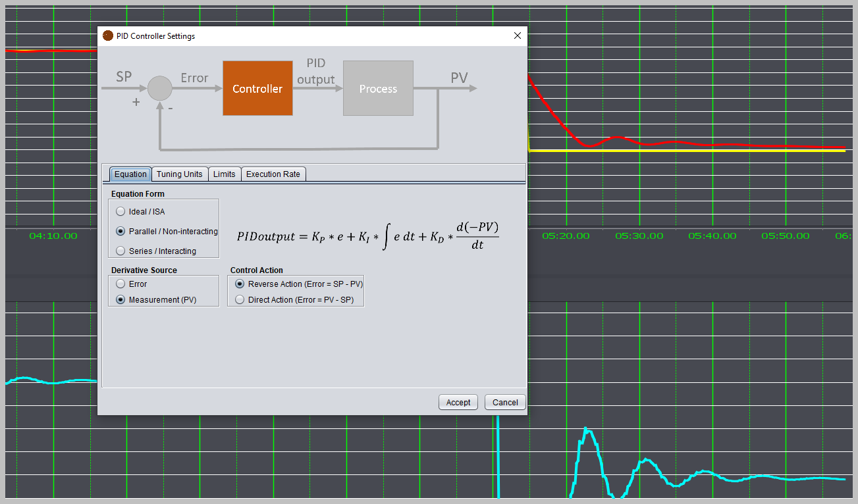Click the PID Controller Settings title icon
The width and height of the screenshot is (858, 504).
tap(108, 36)
